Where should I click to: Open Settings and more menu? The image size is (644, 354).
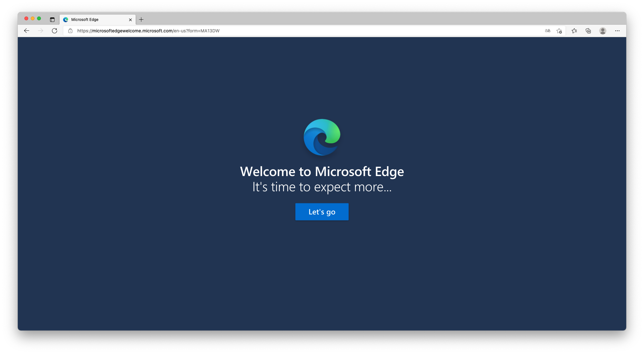tap(617, 31)
